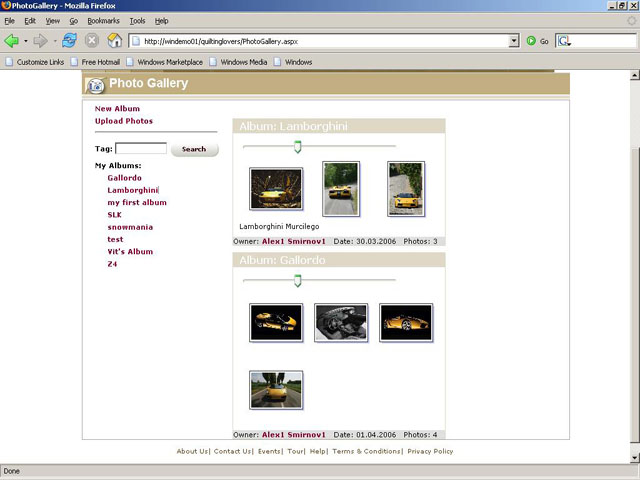Click the Terms & Conditions footer link
This screenshot has height=480, width=640.
pos(366,451)
